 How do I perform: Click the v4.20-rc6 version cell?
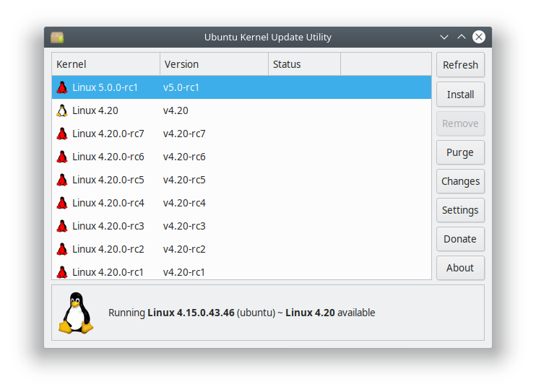click(184, 157)
